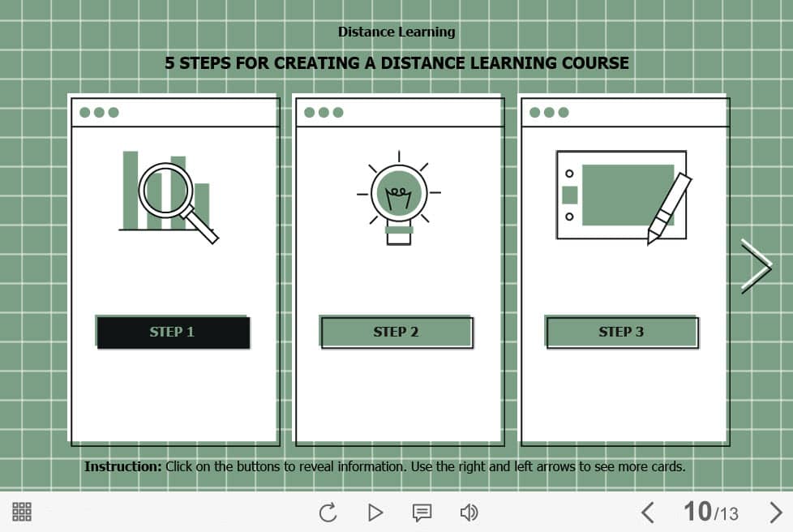This screenshot has height=532, width=793.
Task: Click the STEP 2 button
Action: tap(396, 332)
